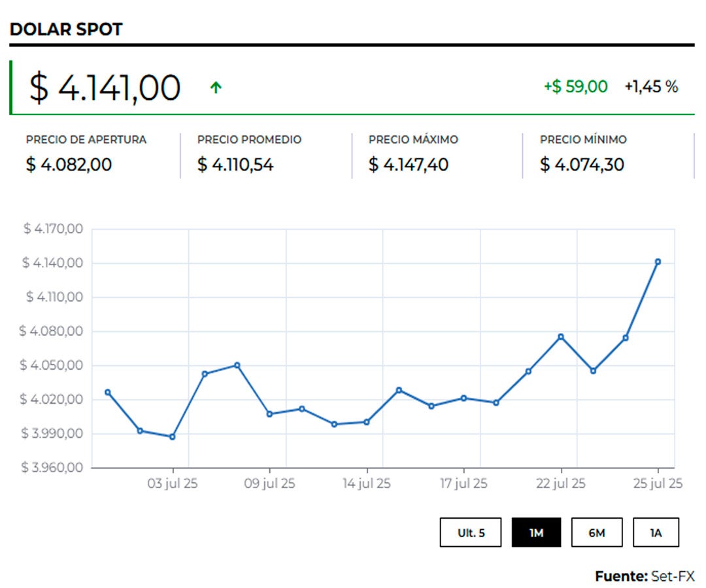Click the chart point on 03 jul 25
The height and width of the screenshot is (588, 706).
point(173,436)
